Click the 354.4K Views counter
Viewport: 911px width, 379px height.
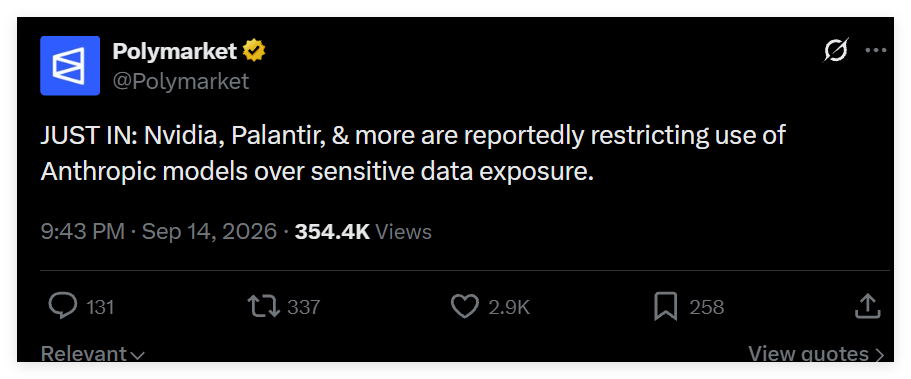(363, 232)
